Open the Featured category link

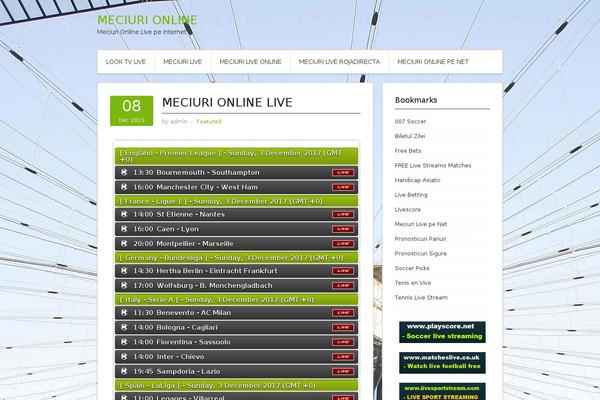coord(209,121)
